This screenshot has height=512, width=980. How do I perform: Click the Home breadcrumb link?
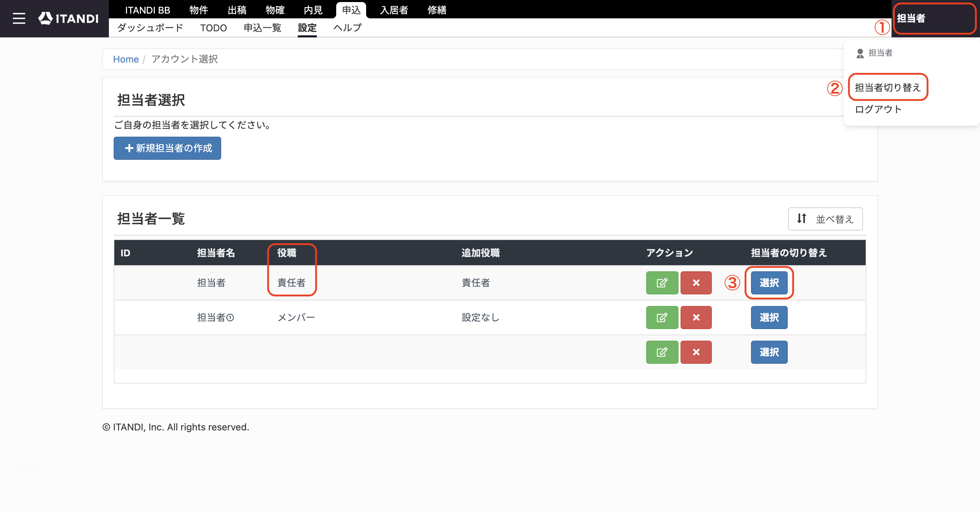coord(126,59)
